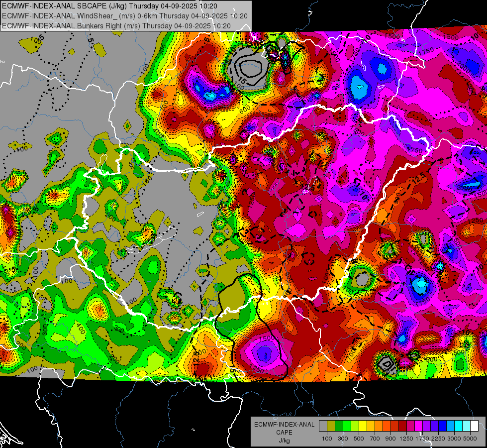Select the pure blue legend swatch
487x448 pixels.
443,426
